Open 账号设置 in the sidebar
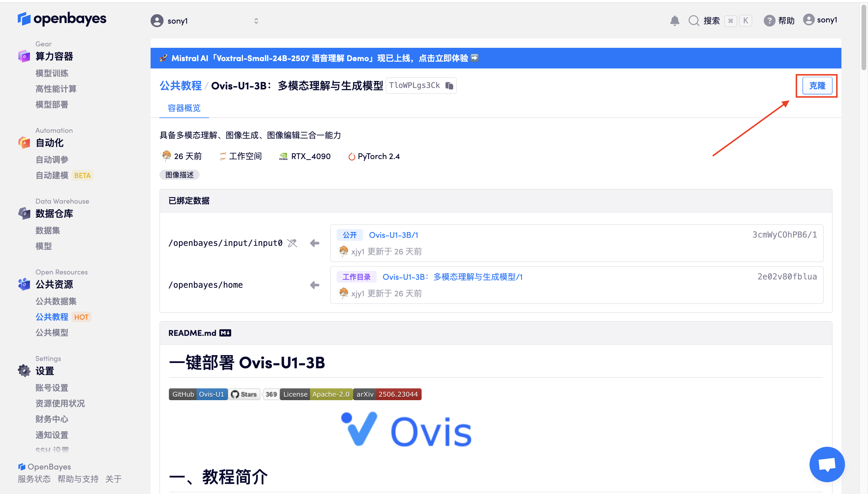The height and width of the screenshot is (494, 868). (52, 388)
